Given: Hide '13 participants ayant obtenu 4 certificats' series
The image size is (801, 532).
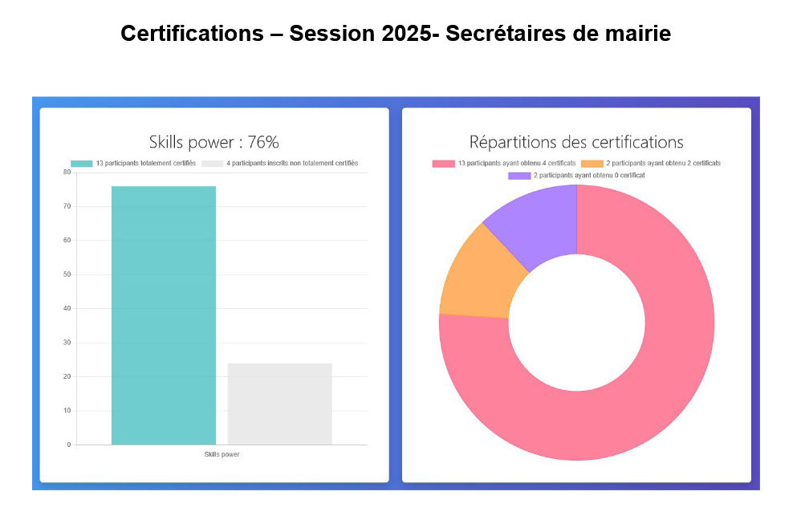Looking at the screenshot, I should coord(516,164).
